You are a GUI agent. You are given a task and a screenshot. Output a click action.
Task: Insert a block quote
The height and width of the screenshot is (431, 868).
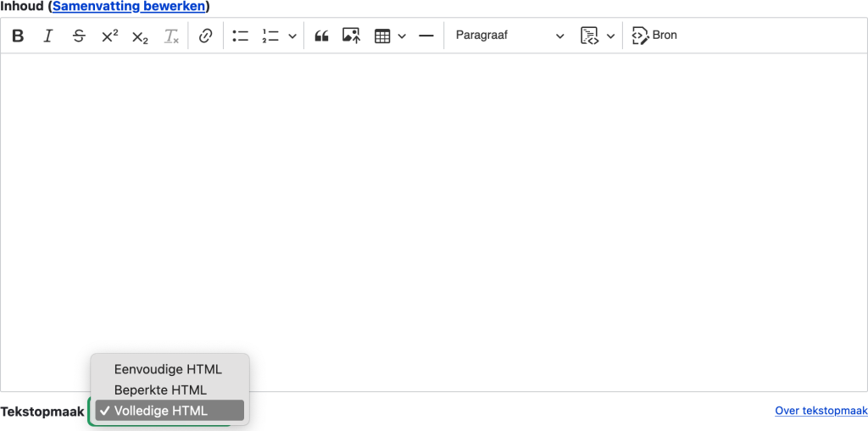pos(321,36)
